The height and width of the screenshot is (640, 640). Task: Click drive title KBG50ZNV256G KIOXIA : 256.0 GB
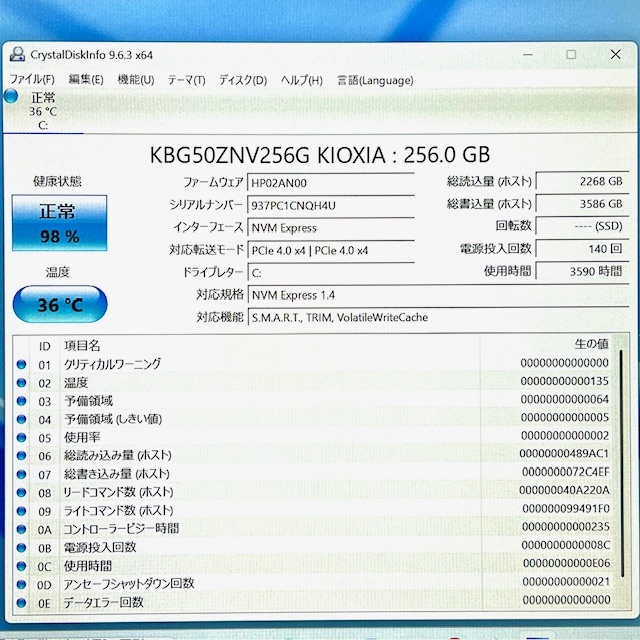(x=320, y=155)
